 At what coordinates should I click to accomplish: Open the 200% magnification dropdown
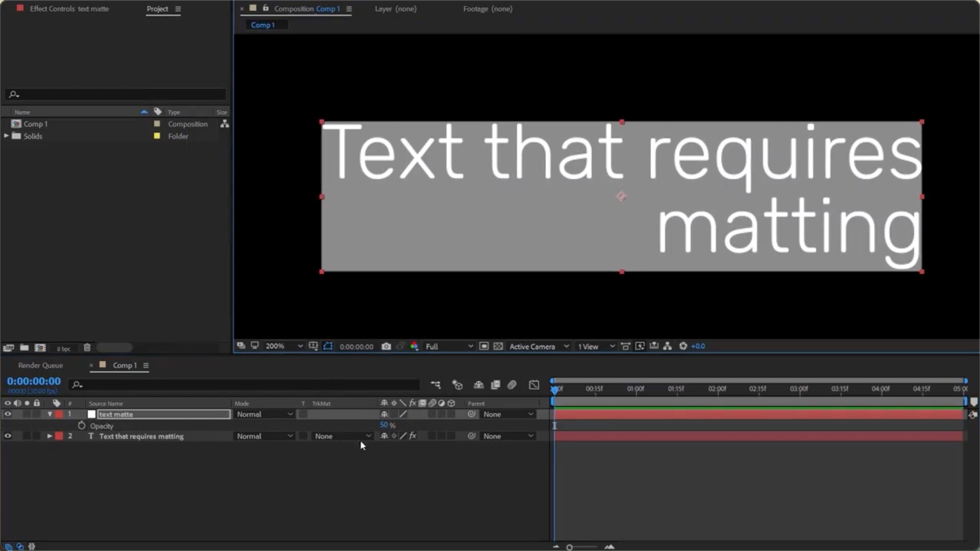pyautogui.click(x=283, y=346)
